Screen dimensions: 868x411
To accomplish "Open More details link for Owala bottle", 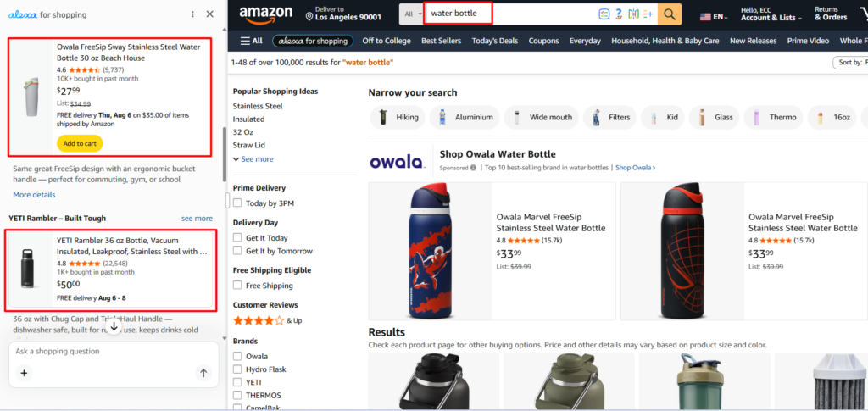I will tap(34, 195).
